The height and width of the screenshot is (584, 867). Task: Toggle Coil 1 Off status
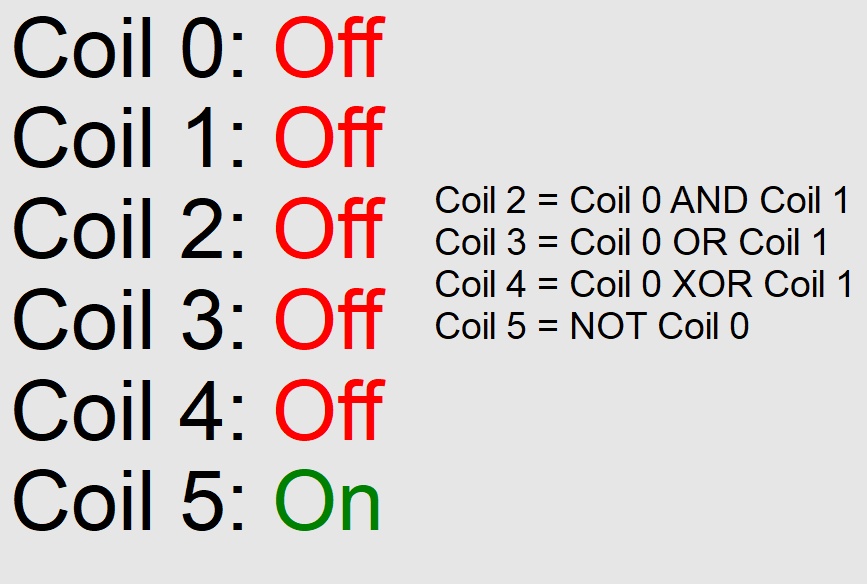[x=327, y=138]
